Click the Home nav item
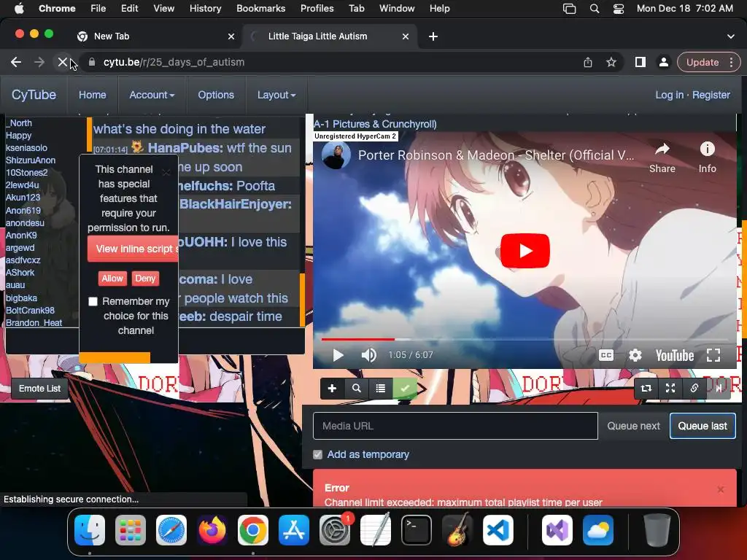This screenshot has height=560, width=747. coord(93,95)
